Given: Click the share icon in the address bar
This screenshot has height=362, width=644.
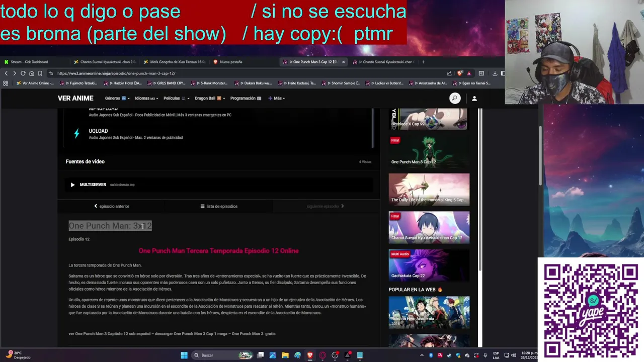Looking at the screenshot, I should (449, 73).
